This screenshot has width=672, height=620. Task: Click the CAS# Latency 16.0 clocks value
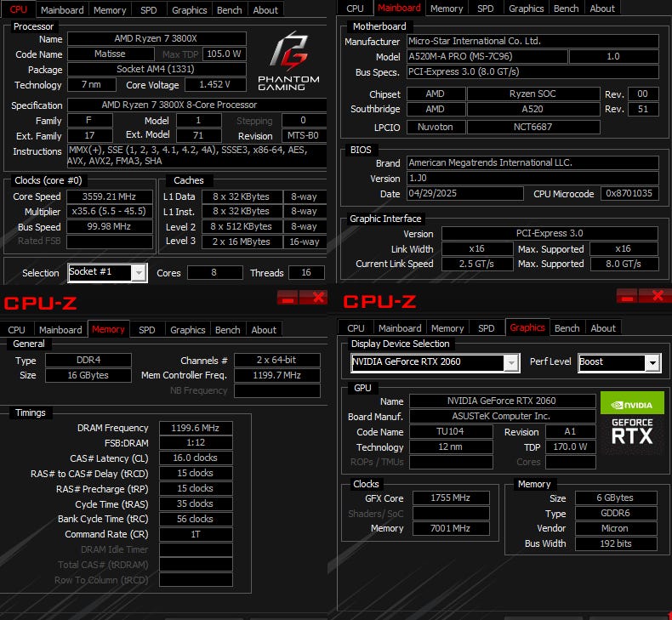tap(196, 458)
